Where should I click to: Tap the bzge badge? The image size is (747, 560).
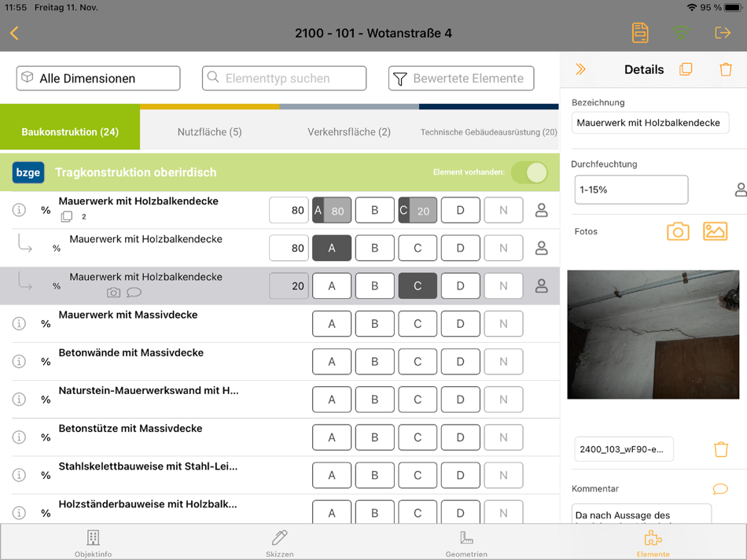pyautogui.click(x=28, y=172)
